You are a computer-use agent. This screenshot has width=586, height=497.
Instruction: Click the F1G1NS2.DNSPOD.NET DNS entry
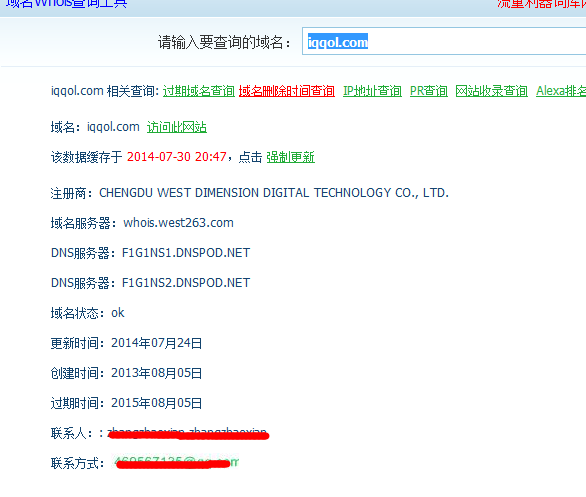[186, 283]
